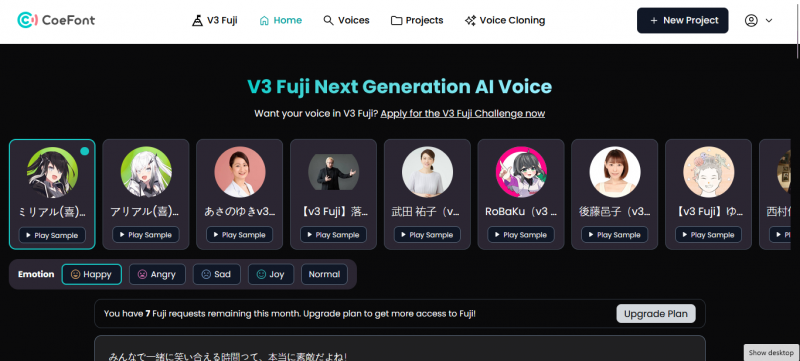Viewport: 800px width, 361px height.
Task: Switch emotion to Normal
Action: click(x=324, y=274)
